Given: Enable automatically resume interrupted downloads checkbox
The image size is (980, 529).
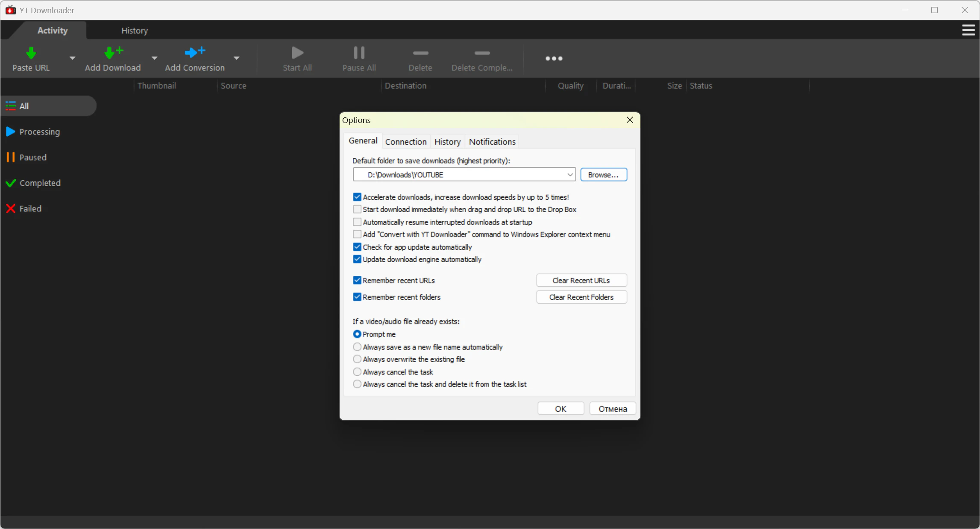Looking at the screenshot, I should click(357, 222).
